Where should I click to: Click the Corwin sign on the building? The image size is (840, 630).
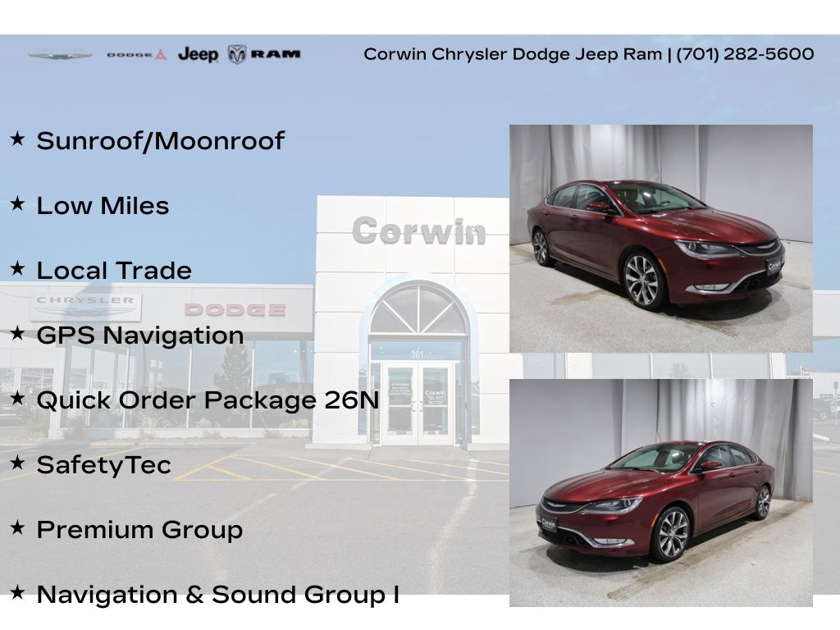click(418, 231)
